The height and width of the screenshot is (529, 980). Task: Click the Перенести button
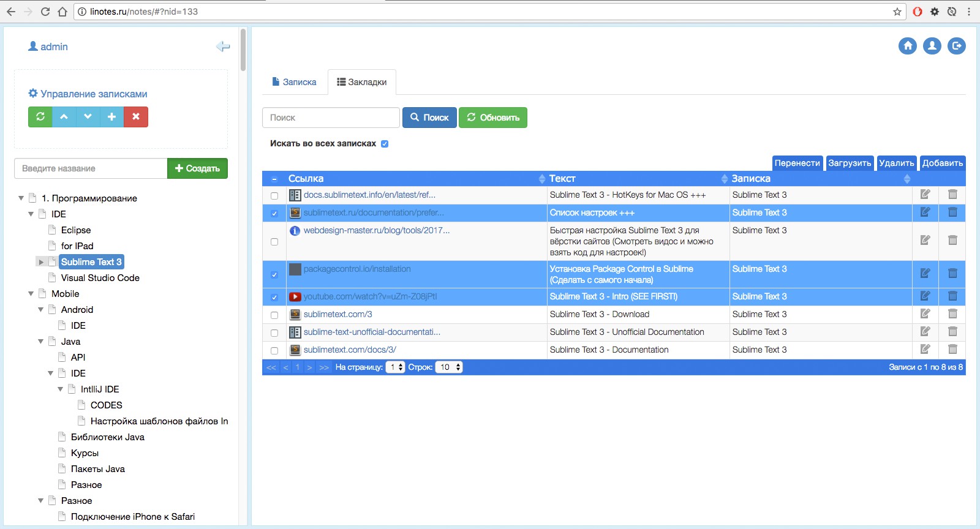(797, 163)
